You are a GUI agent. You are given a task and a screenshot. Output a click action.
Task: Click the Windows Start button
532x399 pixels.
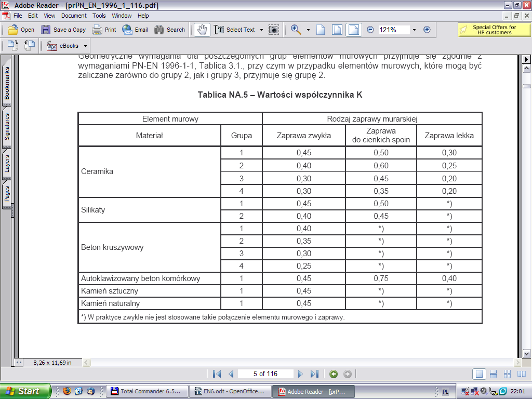coord(25,391)
